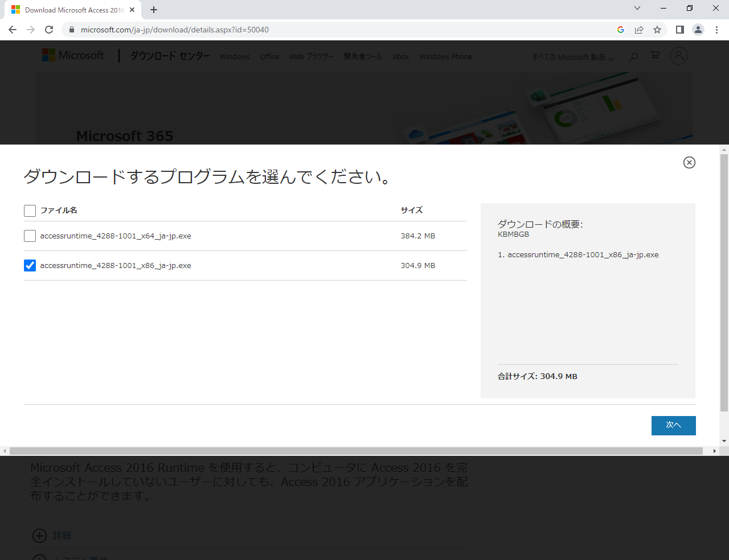Open the Chrome profile avatar menu
Screen dimensions: 729x560
tap(698, 30)
